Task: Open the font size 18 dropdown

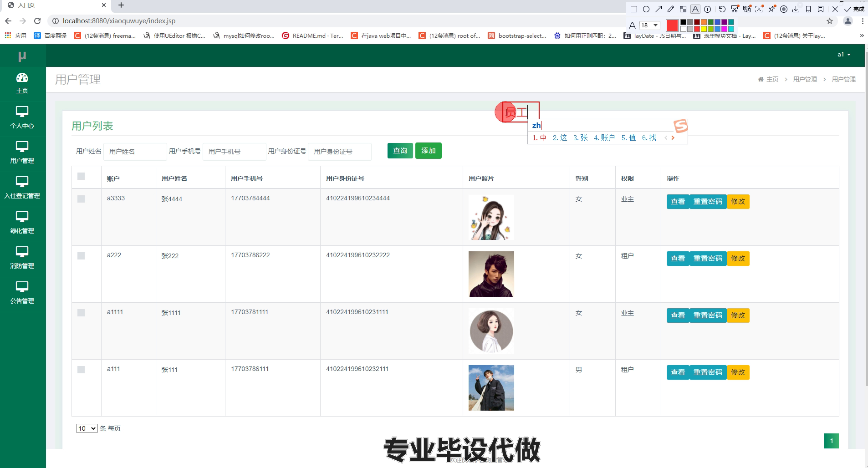Action: [x=649, y=25]
